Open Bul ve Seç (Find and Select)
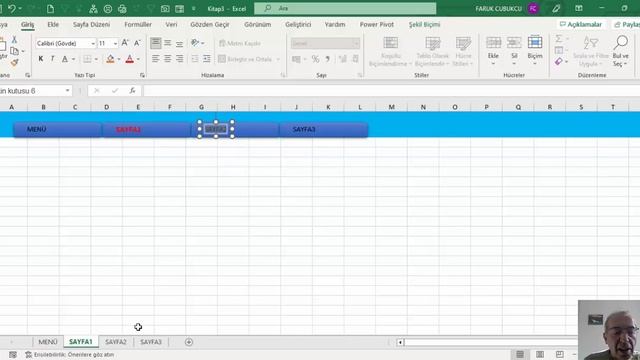Image resolution: width=640 pixels, height=360 pixels. click(620, 51)
